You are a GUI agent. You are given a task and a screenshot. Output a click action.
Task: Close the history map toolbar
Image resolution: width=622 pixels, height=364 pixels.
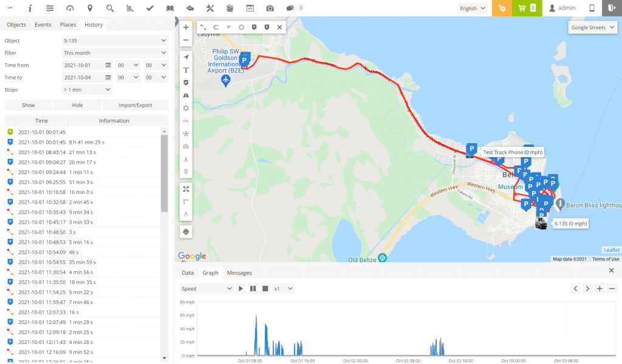pos(279,27)
